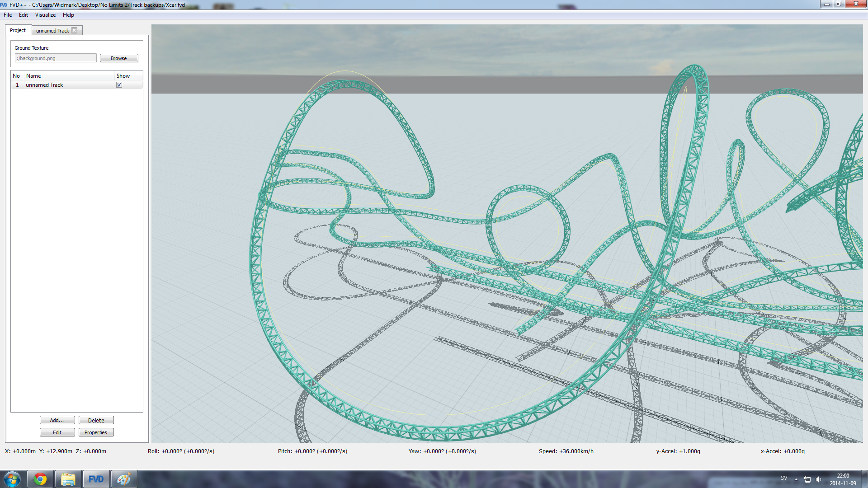
Task: Switch to the Project tab
Action: click(18, 30)
